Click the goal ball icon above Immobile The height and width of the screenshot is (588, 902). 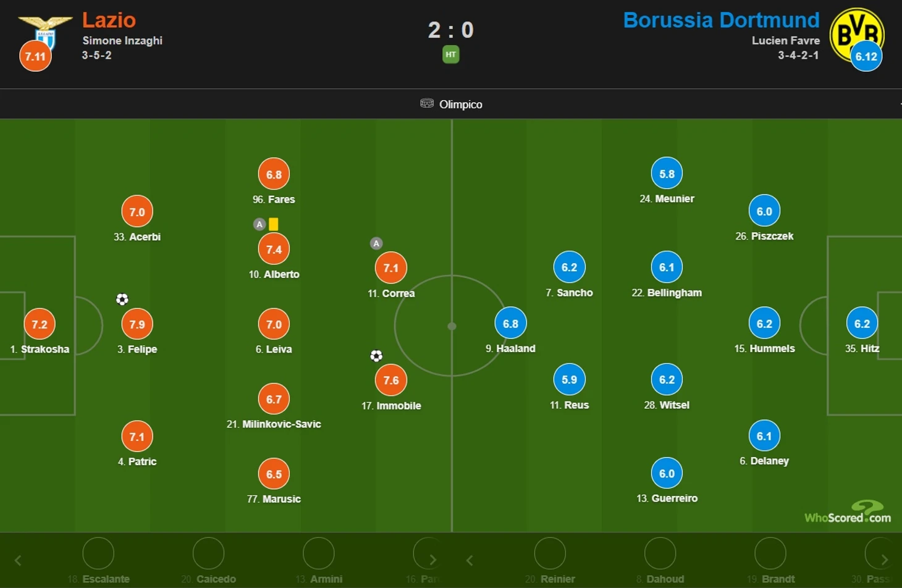pos(376,356)
